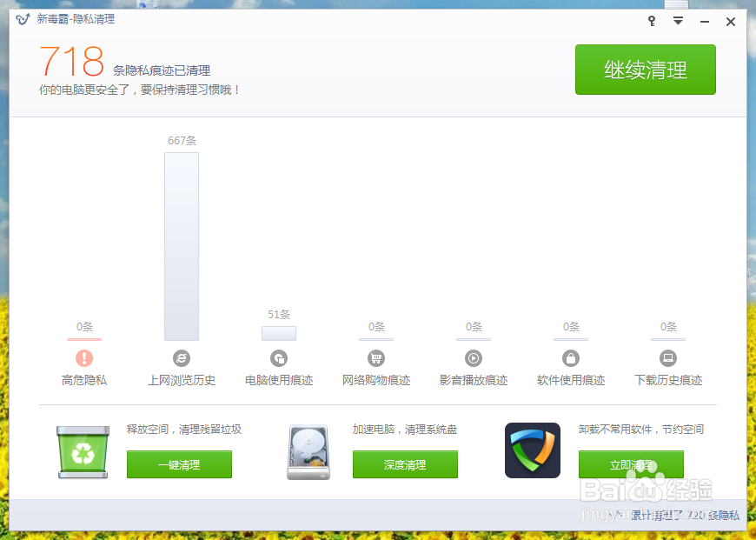Click the hard disk deep-clean icon
Viewport: 756px width, 540px height.
tap(307, 450)
